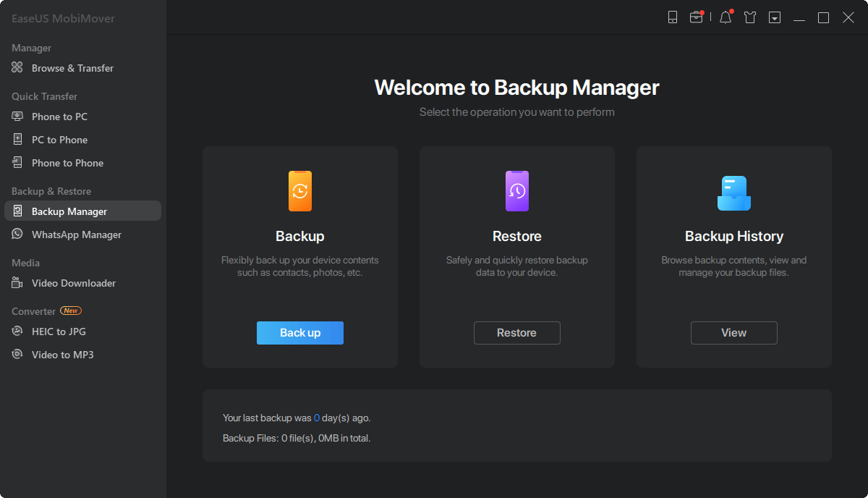Open the Video Downloader
Screen dimensions: 868x498
click(x=73, y=283)
